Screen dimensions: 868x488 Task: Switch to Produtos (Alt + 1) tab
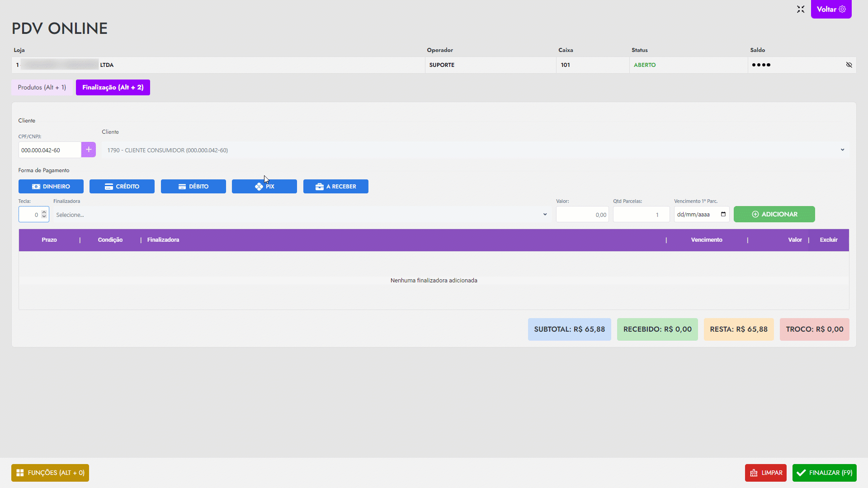click(x=42, y=88)
